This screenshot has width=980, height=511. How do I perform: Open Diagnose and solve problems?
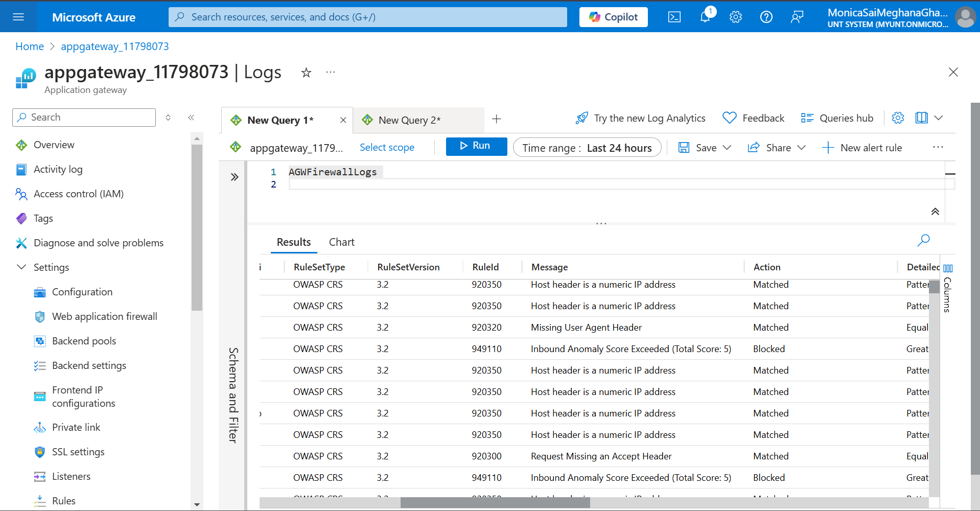[99, 243]
